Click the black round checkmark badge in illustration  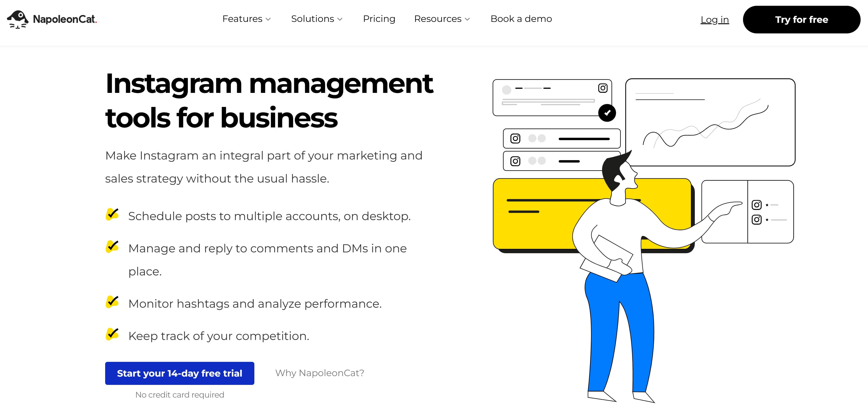(607, 113)
